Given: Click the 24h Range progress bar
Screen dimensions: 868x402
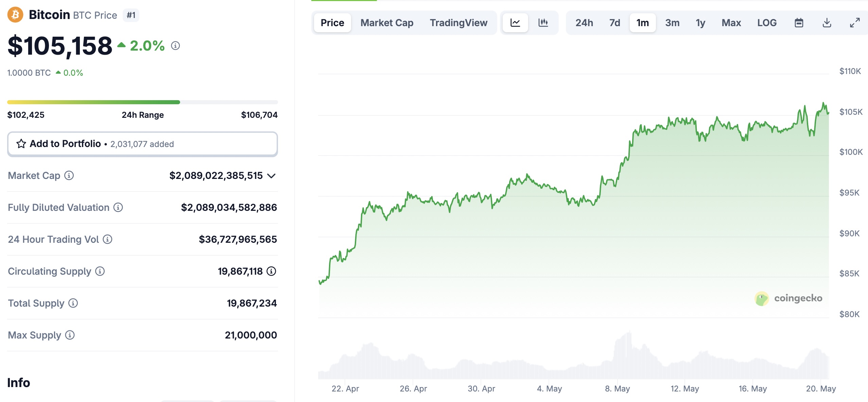Looking at the screenshot, I should [x=142, y=102].
